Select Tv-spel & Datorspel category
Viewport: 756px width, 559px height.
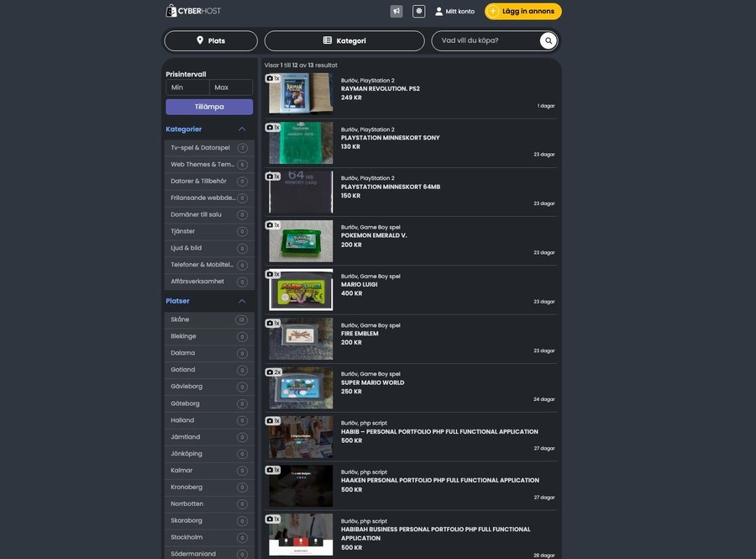[x=201, y=148]
